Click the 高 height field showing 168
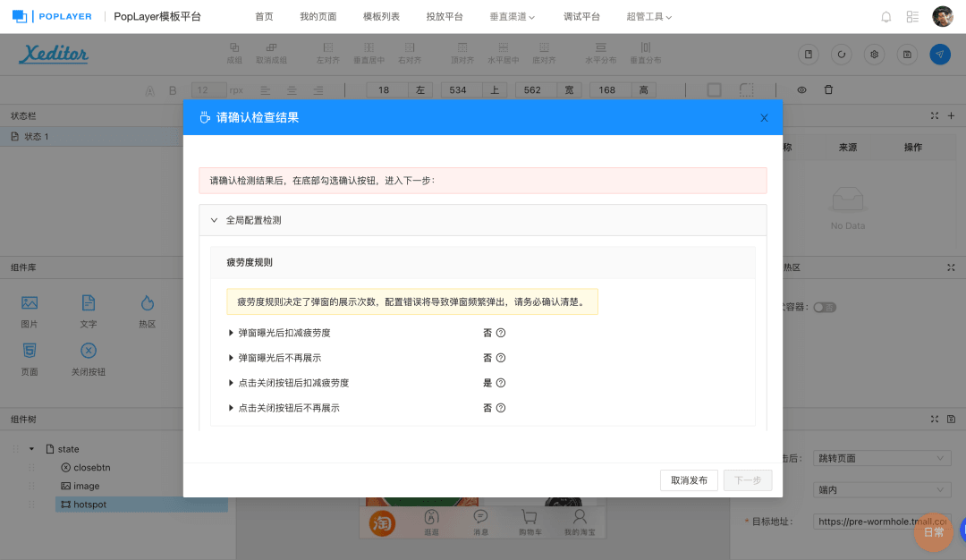Image resolution: width=966 pixels, height=560 pixels. 611,90
